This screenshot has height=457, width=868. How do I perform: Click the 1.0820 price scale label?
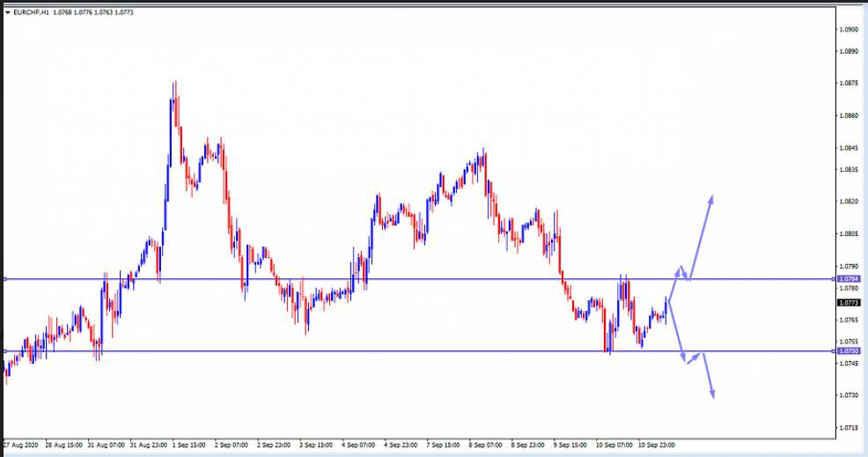coord(850,202)
